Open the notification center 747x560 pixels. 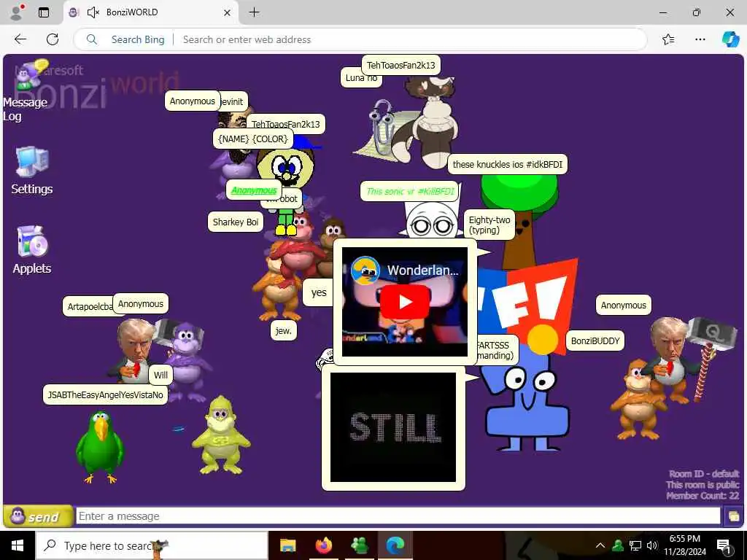pyautogui.click(x=724, y=545)
